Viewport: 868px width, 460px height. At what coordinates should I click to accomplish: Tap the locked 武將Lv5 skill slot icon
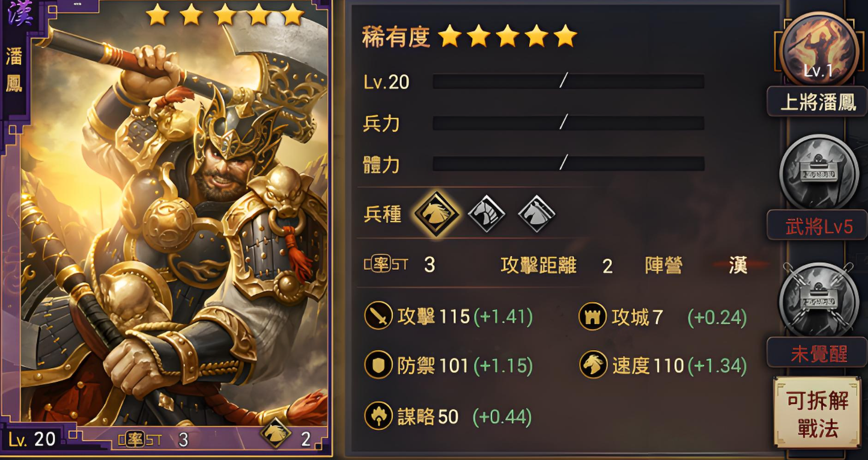[818, 173]
